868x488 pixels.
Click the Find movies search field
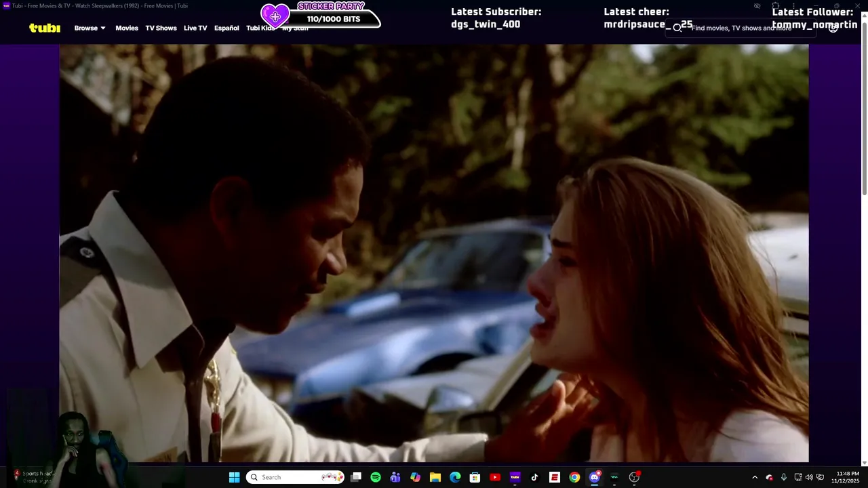tap(739, 28)
